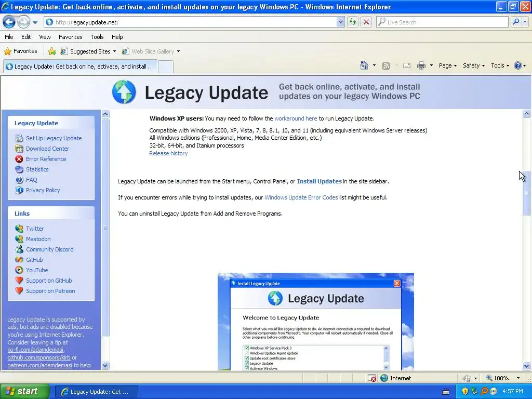Open the Edit menu

26,37
